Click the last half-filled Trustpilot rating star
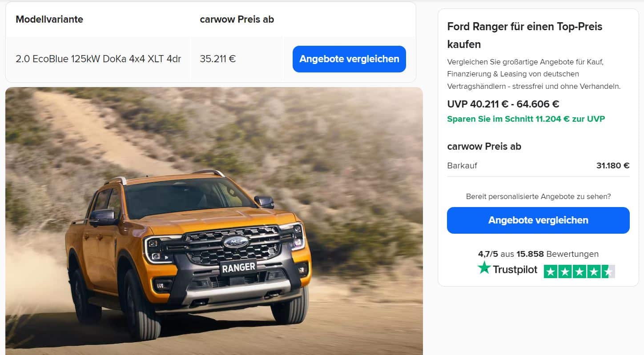 click(608, 271)
